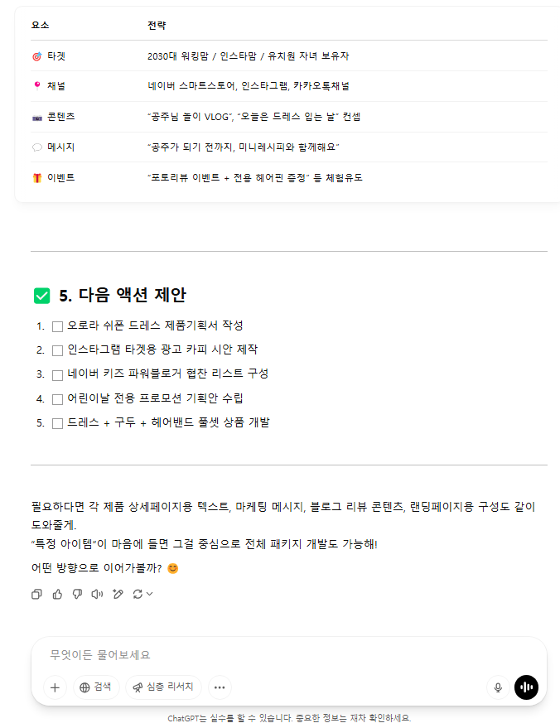Select the 이벤트 row in the strategy table

click(x=289, y=177)
